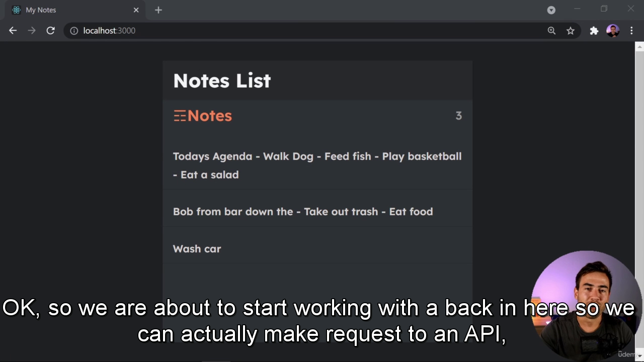Open the Chrome extensions puzzle icon

(594, 31)
